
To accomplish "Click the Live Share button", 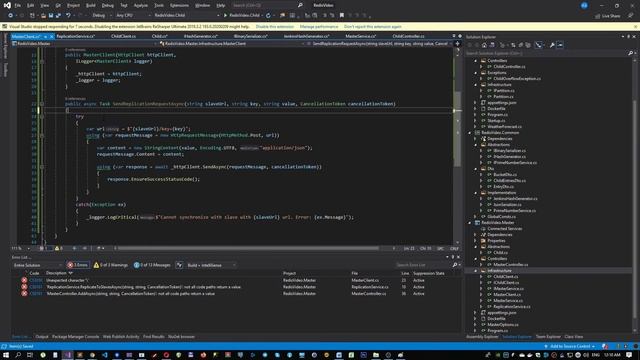I will [608, 16].
